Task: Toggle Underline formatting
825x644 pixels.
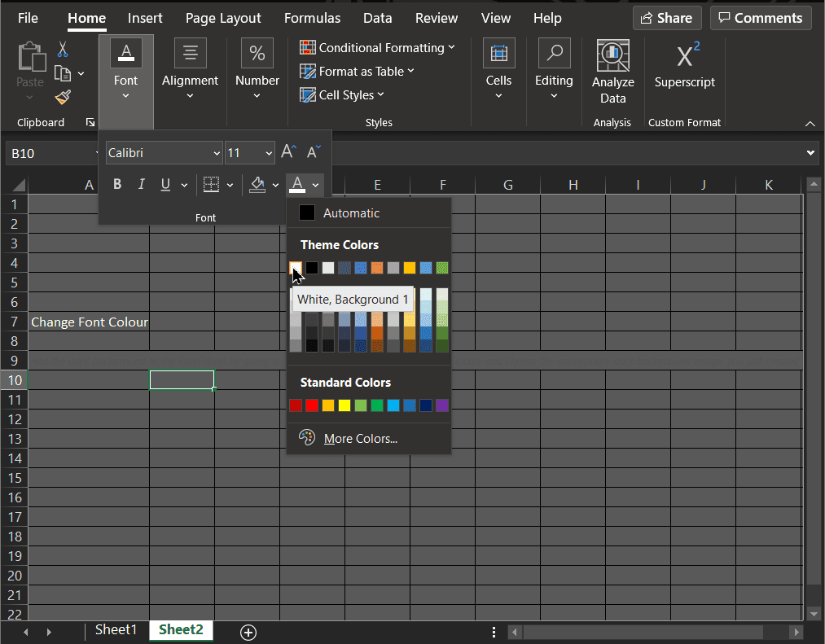Action: (165, 185)
